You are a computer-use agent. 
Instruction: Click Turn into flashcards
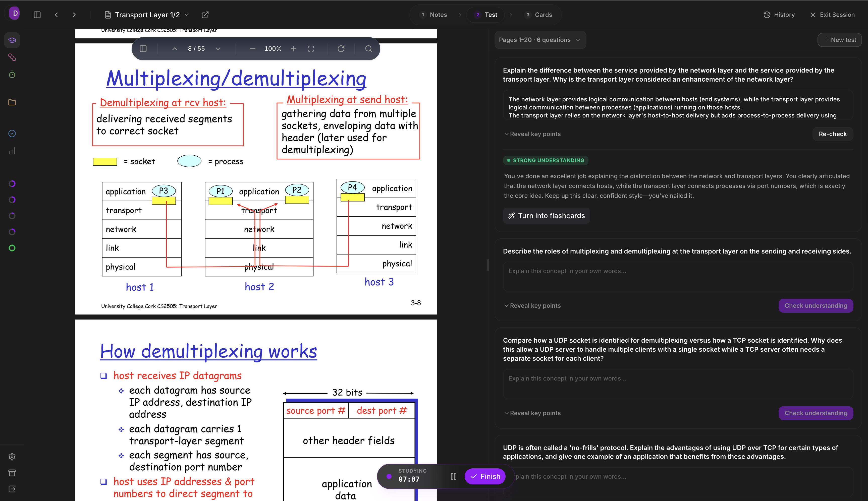point(547,216)
